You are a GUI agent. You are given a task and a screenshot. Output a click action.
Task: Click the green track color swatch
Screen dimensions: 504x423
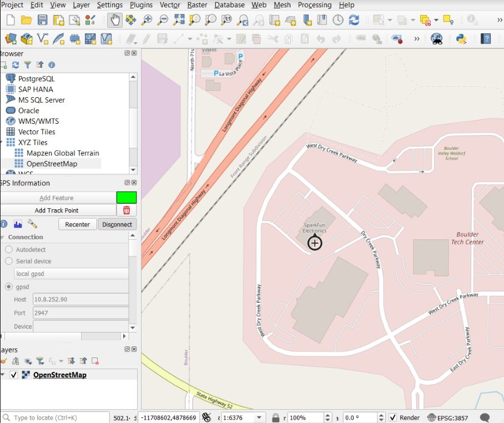click(127, 198)
